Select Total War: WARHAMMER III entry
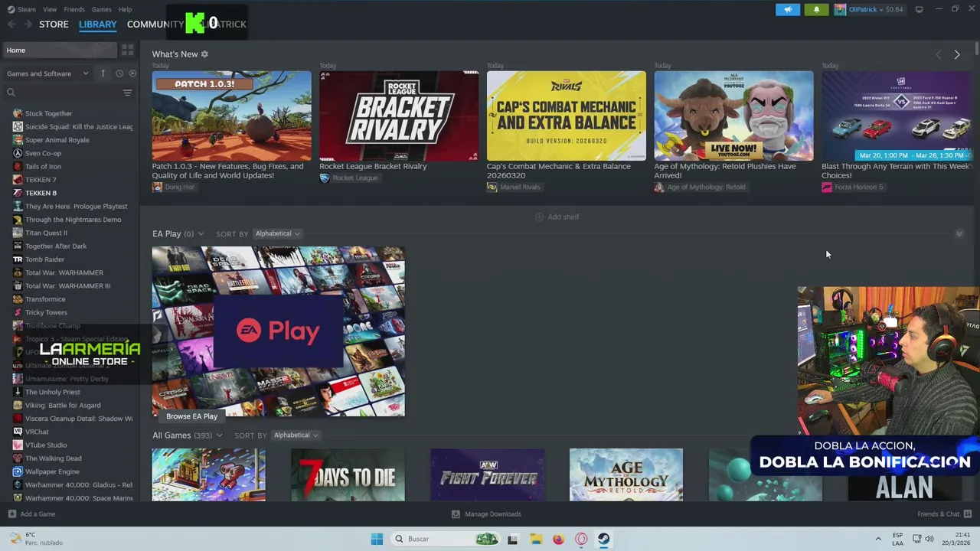 coord(69,285)
